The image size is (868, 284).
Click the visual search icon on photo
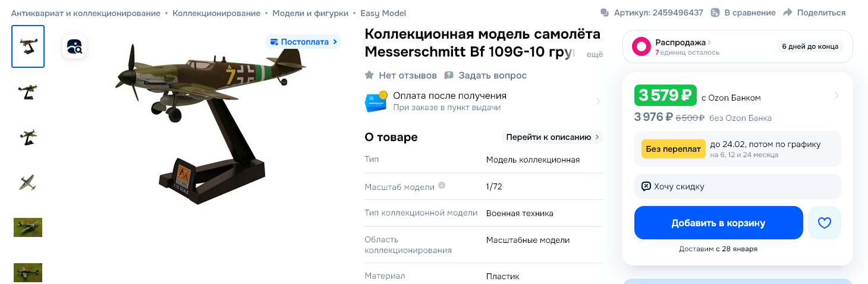click(74, 46)
